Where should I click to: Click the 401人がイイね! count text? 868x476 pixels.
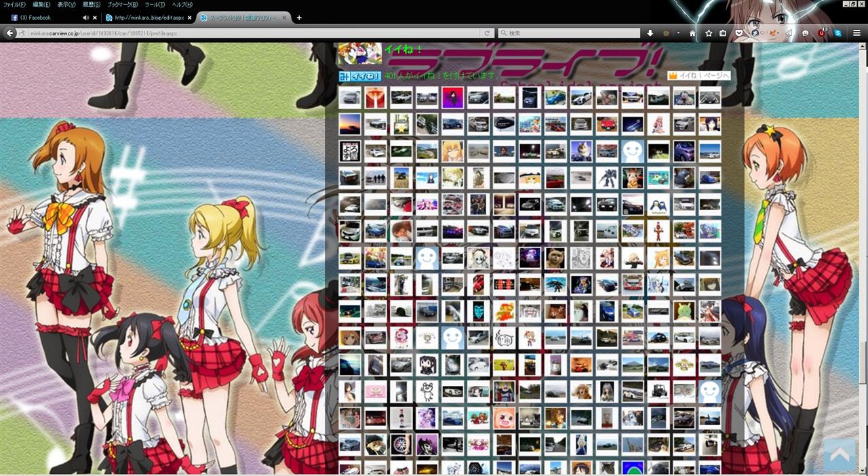point(441,76)
